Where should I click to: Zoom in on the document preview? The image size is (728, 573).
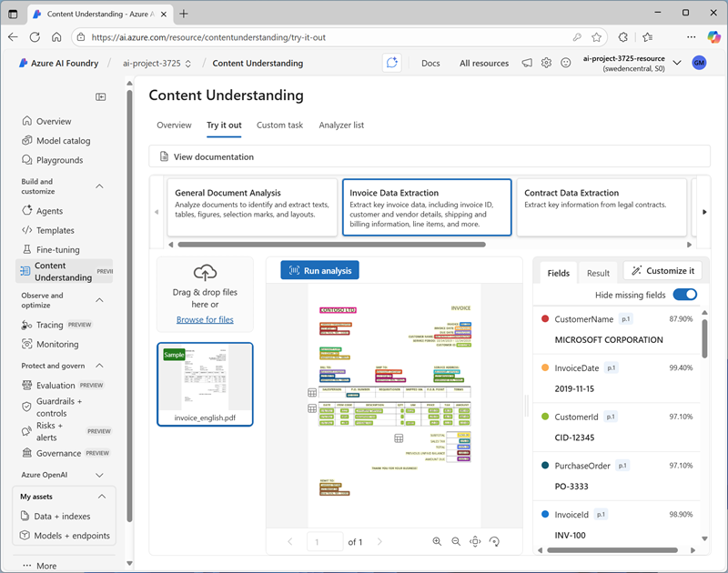click(437, 541)
